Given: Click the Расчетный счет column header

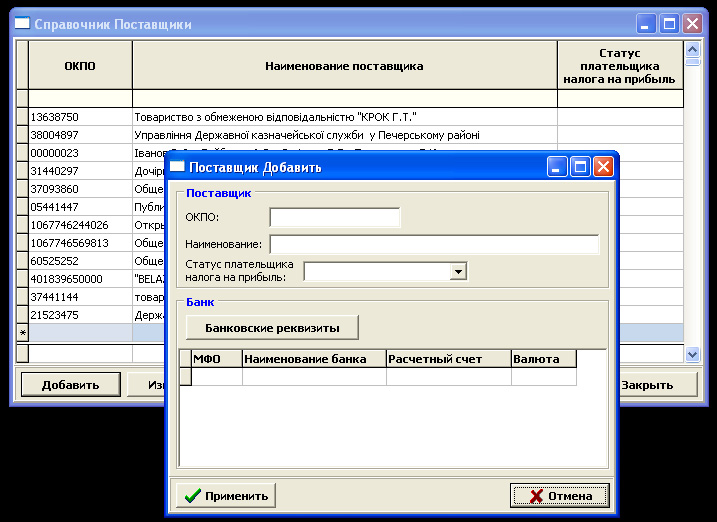Looking at the screenshot, I should 448,359.
